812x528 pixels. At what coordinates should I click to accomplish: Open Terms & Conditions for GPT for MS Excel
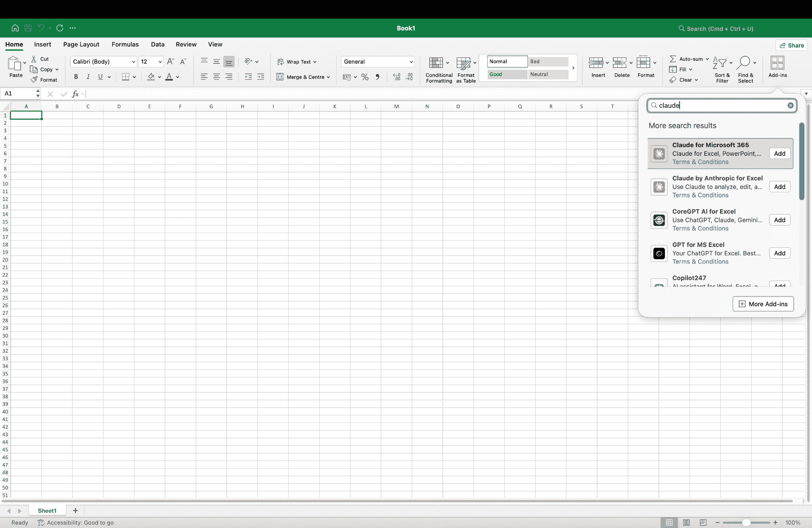coord(700,262)
